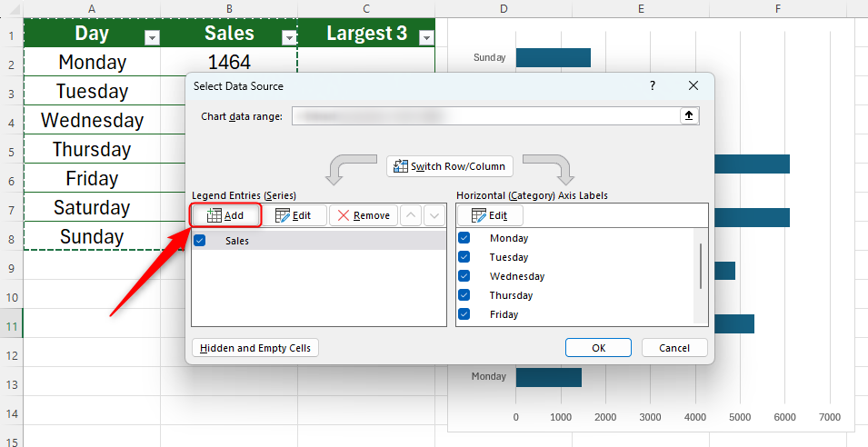Click the Sunday bar in chart
Viewport: 868px width, 447px height.
[553, 57]
